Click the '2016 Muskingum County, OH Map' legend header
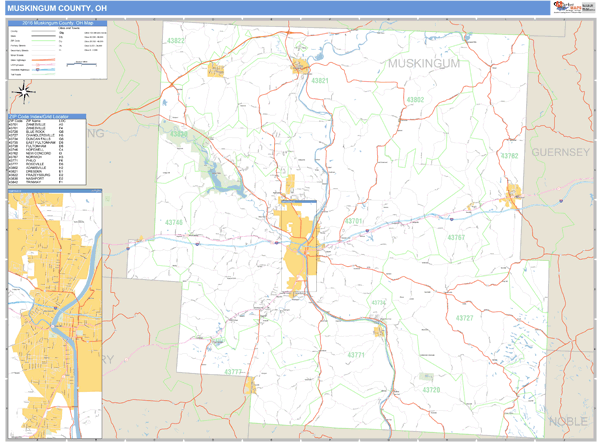The height and width of the screenshot is (442, 600). coord(57,23)
